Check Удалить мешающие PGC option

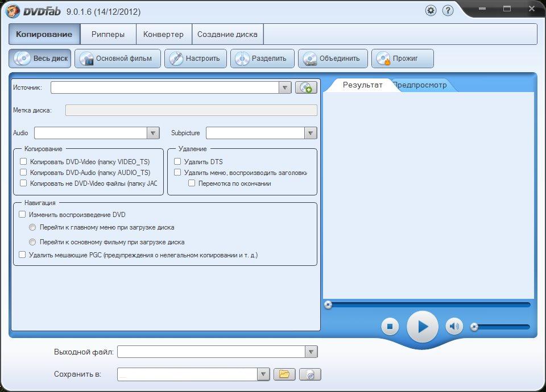(x=22, y=255)
